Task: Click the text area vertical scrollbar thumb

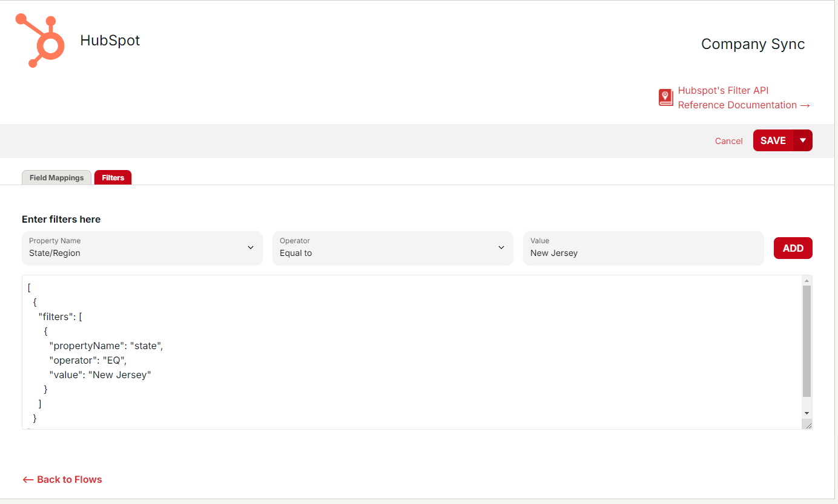Action: 807,341
